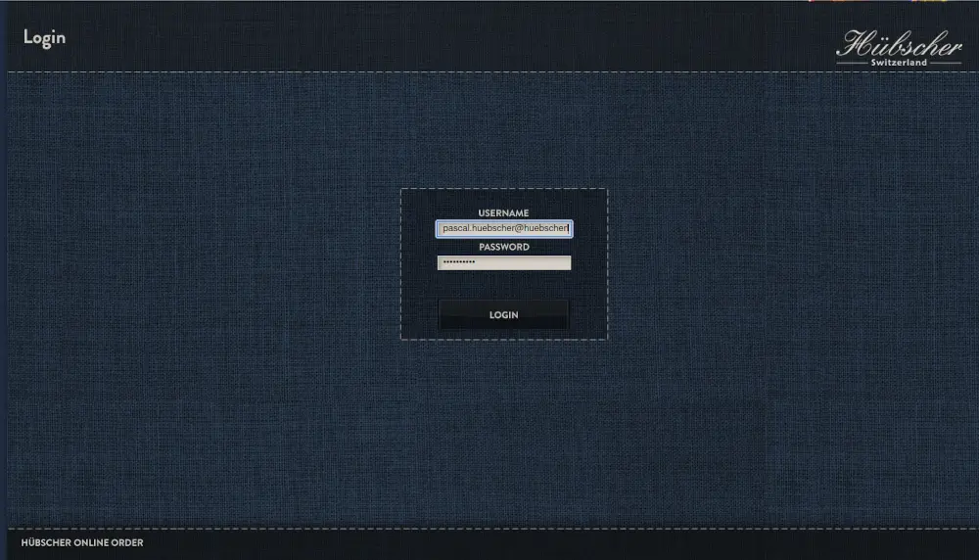The image size is (979, 560).
Task: Click the Username input field
Action: click(504, 228)
